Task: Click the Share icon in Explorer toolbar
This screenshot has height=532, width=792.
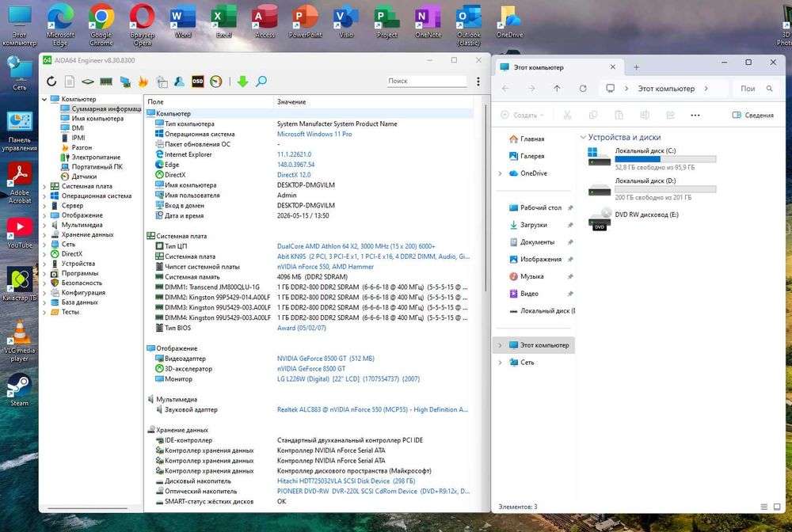Action: click(670, 115)
